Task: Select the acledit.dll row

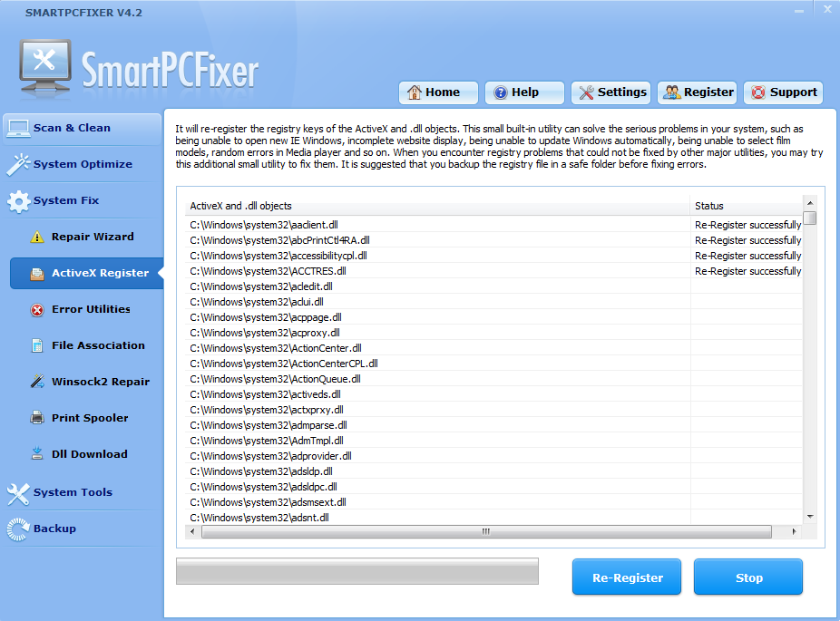Action: tap(493, 286)
